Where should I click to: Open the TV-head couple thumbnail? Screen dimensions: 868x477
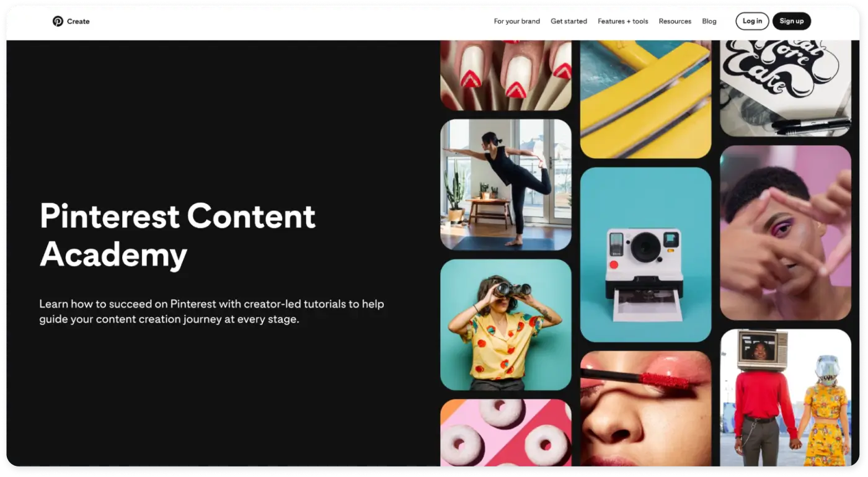point(786,398)
